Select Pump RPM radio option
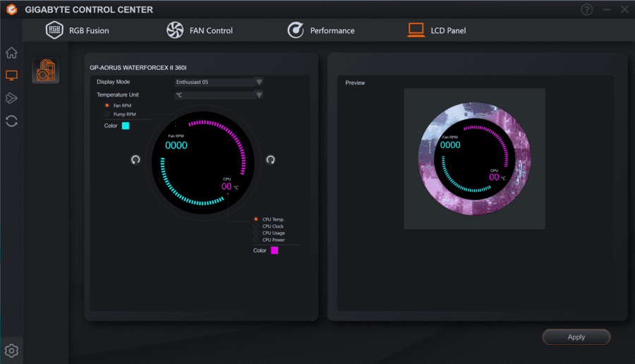This screenshot has width=635, height=364. (x=107, y=114)
